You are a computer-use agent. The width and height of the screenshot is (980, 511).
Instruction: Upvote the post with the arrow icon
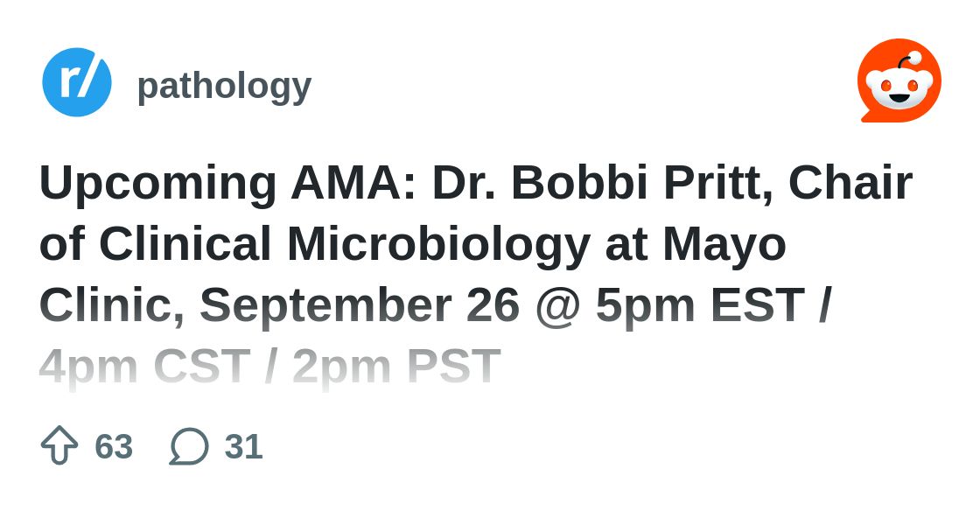pyautogui.click(x=59, y=445)
